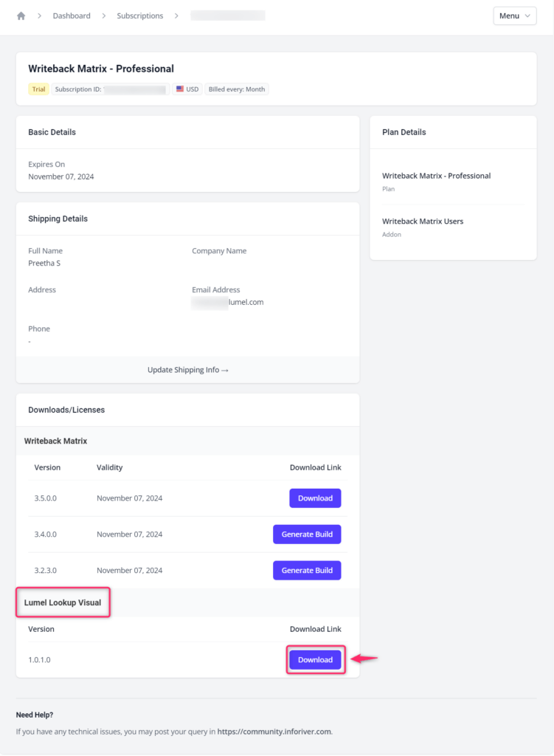Open the Menu dropdown at top right

point(514,15)
